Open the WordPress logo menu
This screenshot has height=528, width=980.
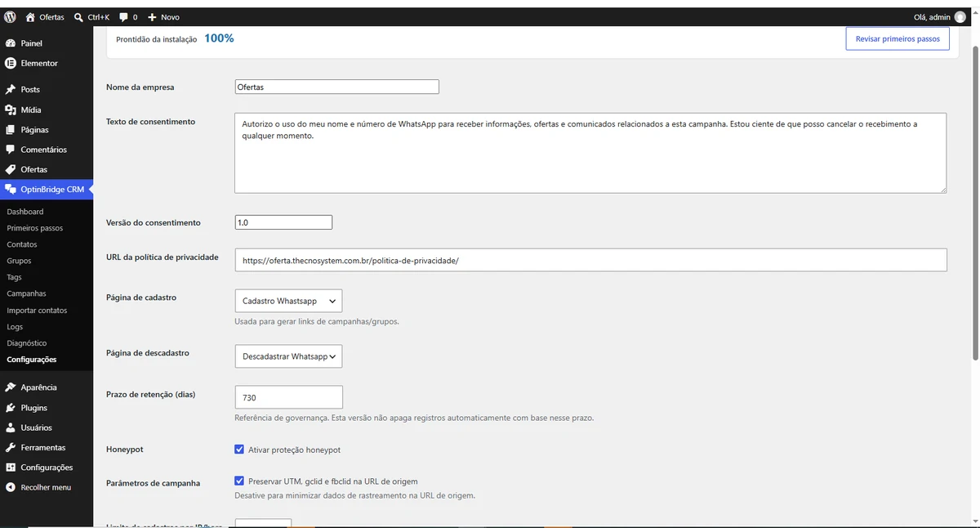pyautogui.click(x=10, y=16)
